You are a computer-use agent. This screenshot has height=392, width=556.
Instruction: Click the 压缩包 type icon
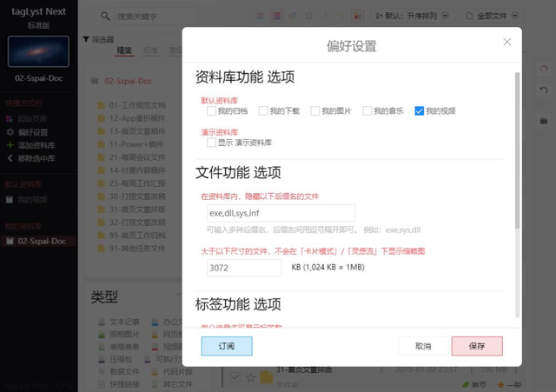[x=102, y=359]
